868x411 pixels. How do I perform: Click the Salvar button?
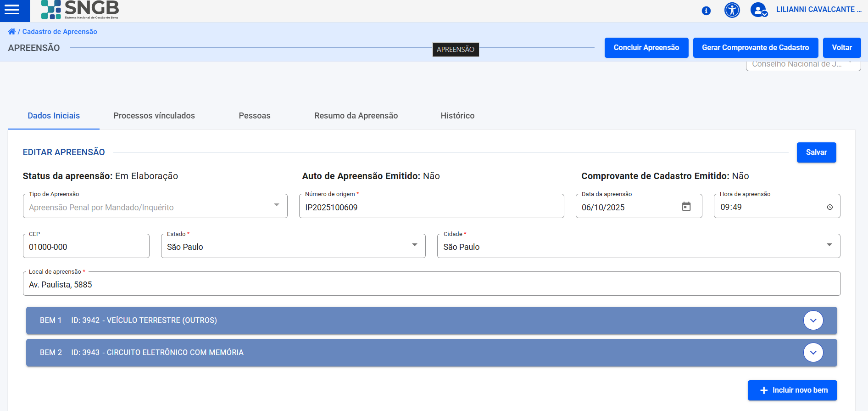coord(816,152)
